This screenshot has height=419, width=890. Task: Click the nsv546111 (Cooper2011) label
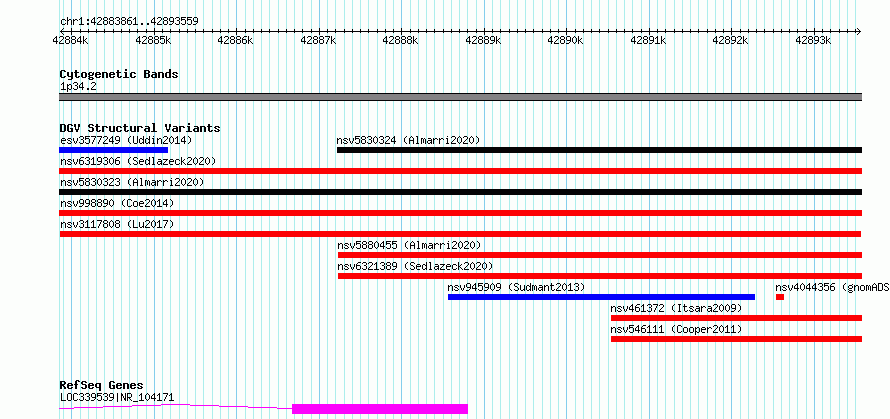coord(676,329)
